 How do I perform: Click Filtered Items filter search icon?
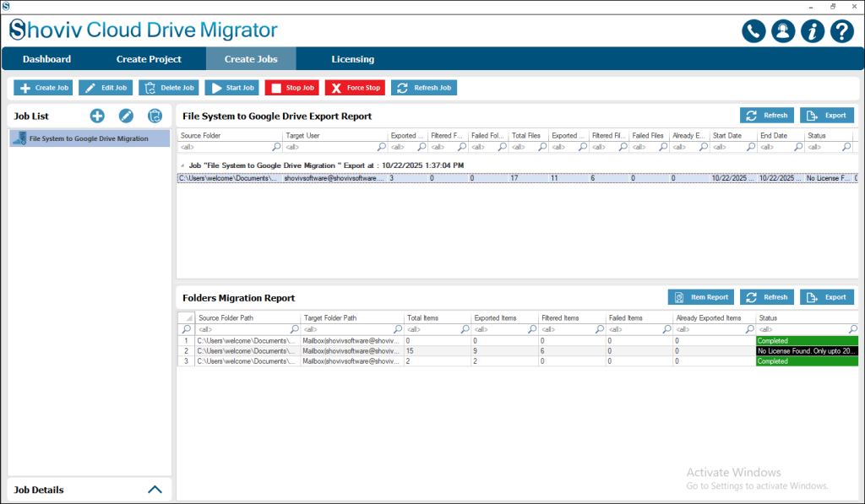(x=600, y=329)
